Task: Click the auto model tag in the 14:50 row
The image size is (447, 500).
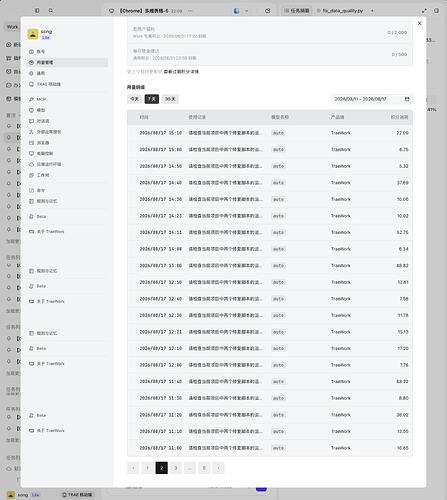Action: 278,166
